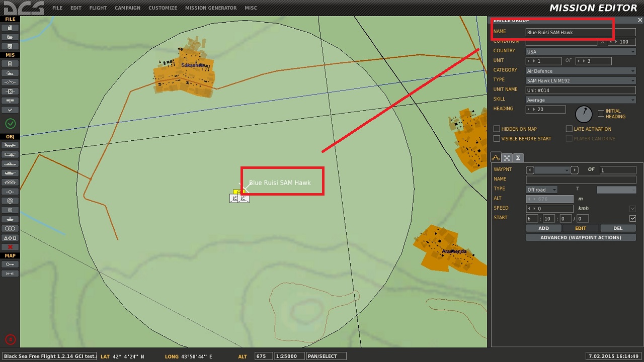Screen dimensions: 644x362
Task: Click the green circle checkmark fly mission icon
Action: [x=10, y=123]
